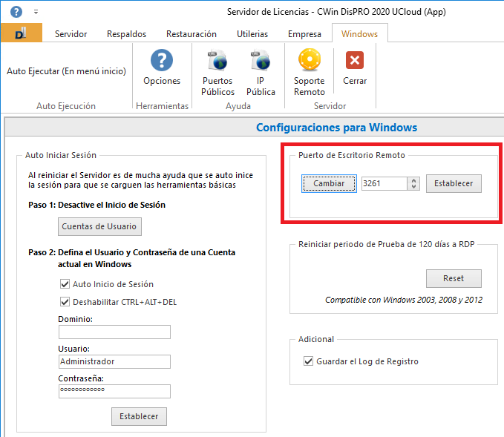Viewport: 504px width, 437px height.
Task: Increase the remote desktop port value
Action: click(414, 180)
